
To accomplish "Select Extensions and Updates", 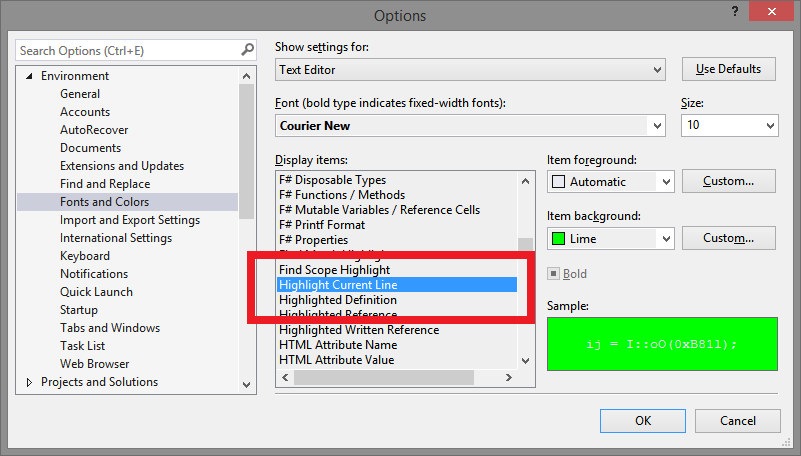I will coord(122,166).
